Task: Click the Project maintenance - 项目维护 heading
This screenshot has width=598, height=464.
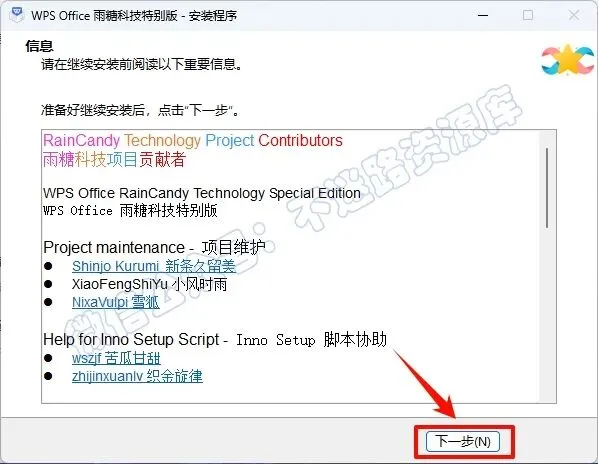Action: point(154,247)
